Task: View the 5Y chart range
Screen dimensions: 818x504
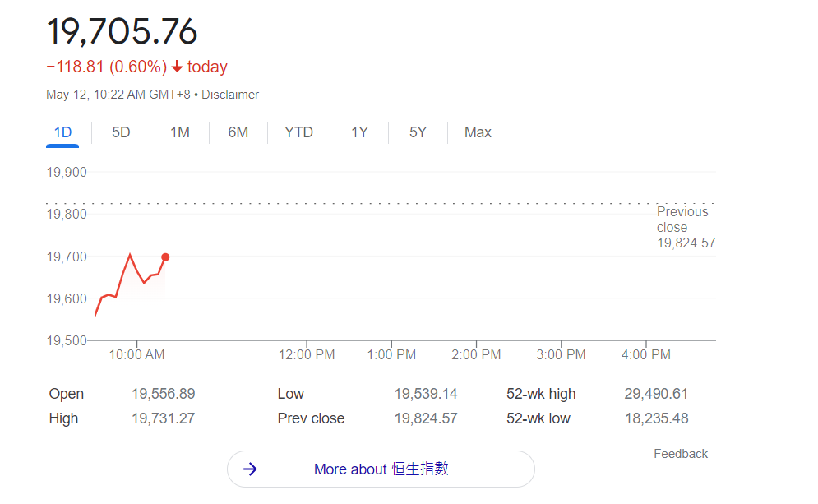Action: point(418,132)
